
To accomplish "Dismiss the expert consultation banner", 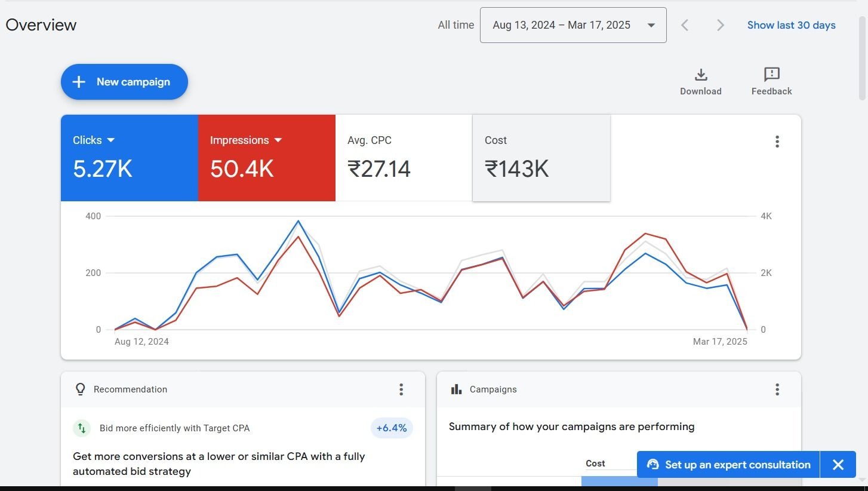I will coord(838,465).
